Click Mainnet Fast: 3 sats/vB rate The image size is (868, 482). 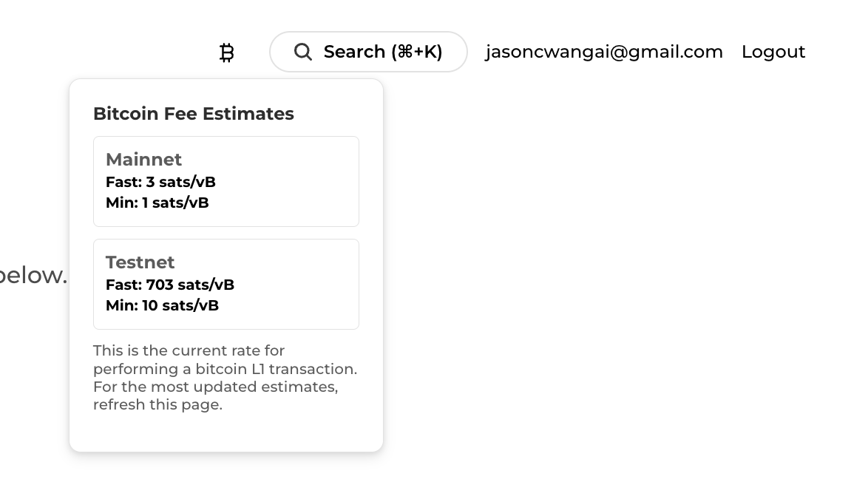(160, 182)
